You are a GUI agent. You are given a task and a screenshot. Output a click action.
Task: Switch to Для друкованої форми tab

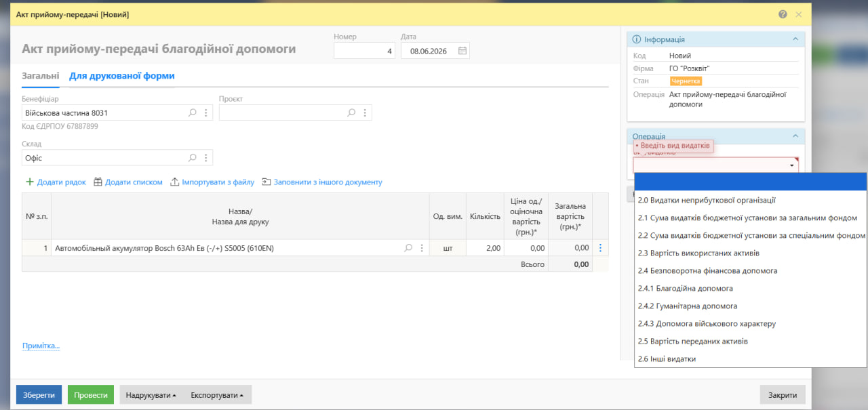122,76
